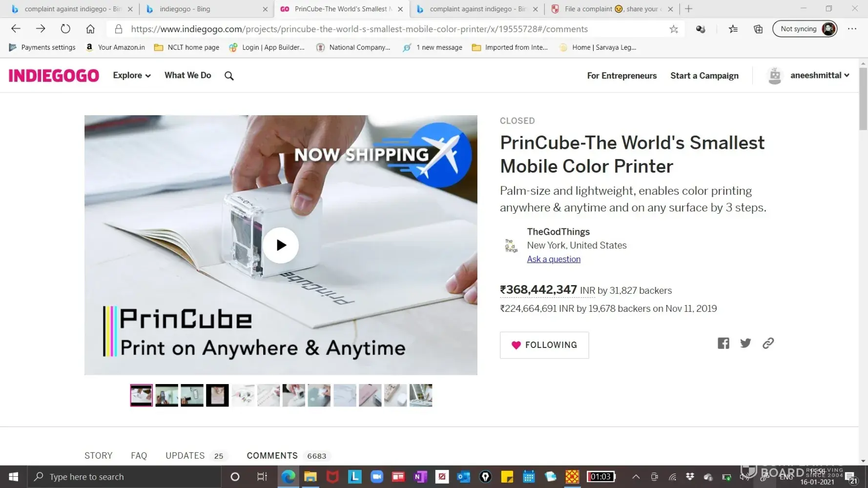Share campaign on Twitter

[745, 343]
